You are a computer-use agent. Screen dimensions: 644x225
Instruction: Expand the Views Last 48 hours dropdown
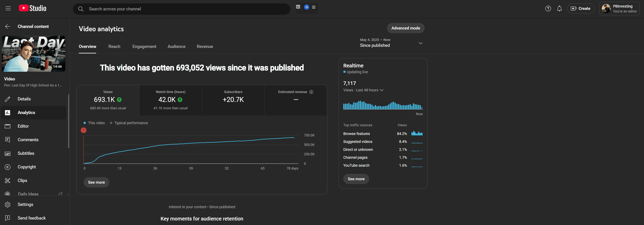381,90
